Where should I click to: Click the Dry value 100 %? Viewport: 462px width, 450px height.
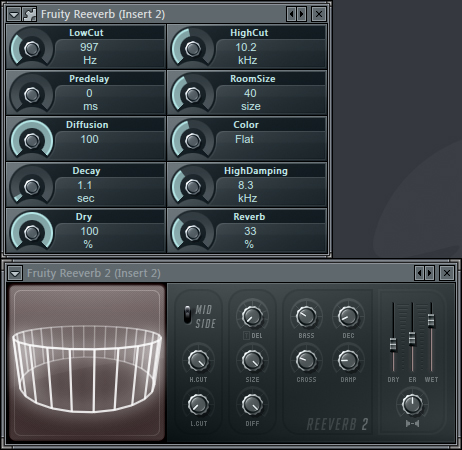coord(89,238)
